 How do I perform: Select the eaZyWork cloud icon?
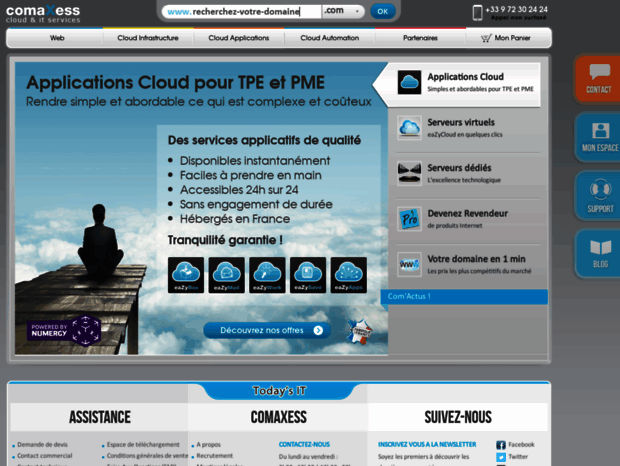pos(267,274)
